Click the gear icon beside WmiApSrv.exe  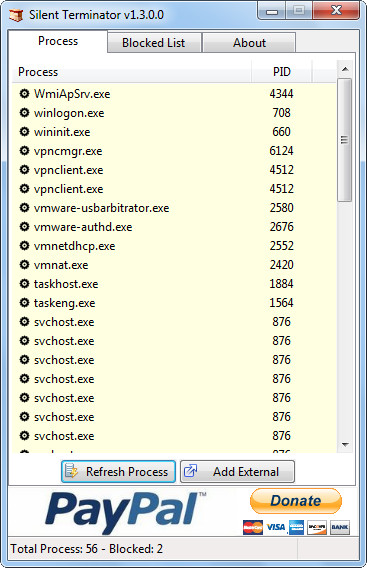pos(24,94)
